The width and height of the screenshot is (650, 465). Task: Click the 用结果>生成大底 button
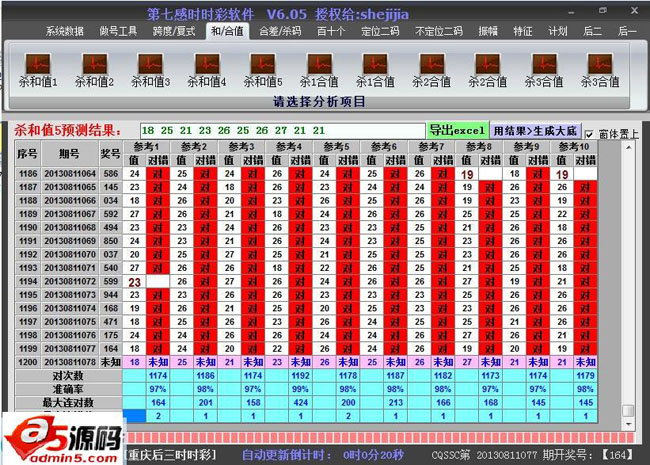click(535, 131)
